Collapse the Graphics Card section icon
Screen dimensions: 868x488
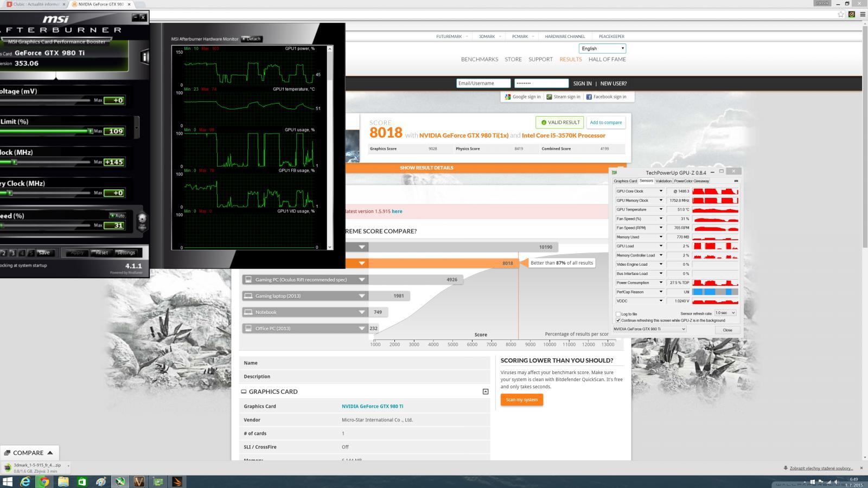tap(486, 391)
